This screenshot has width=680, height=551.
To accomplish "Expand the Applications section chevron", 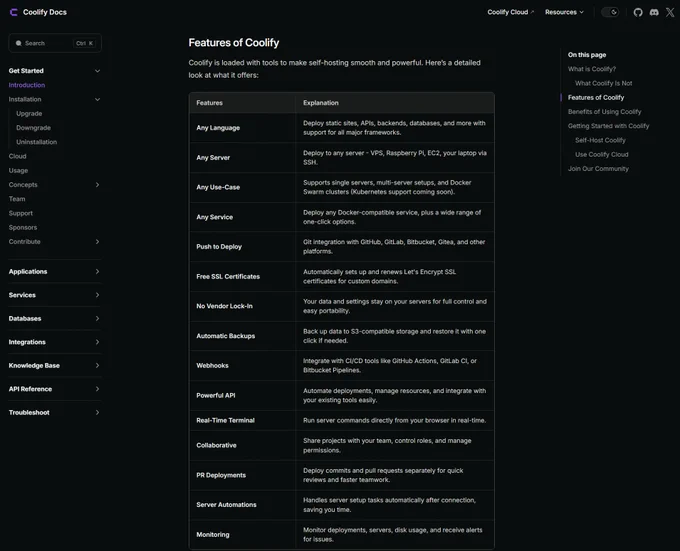I will click(x=97, y=271).
